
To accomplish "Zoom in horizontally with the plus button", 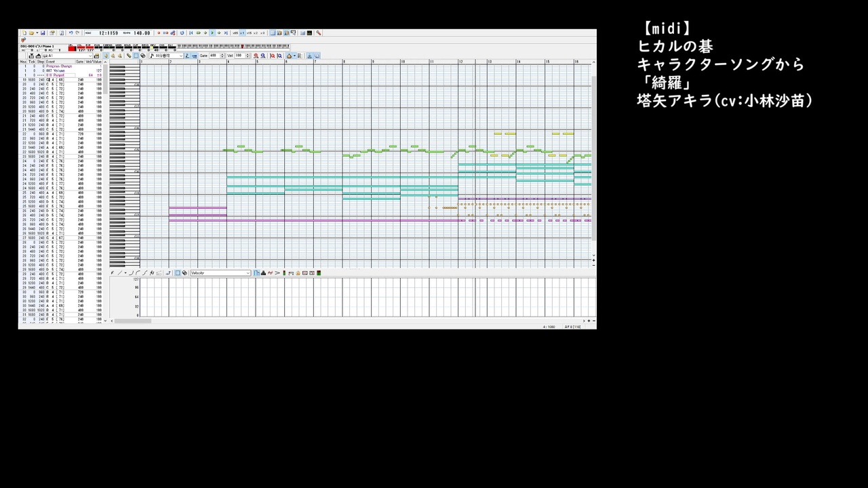I will point(588,321).
